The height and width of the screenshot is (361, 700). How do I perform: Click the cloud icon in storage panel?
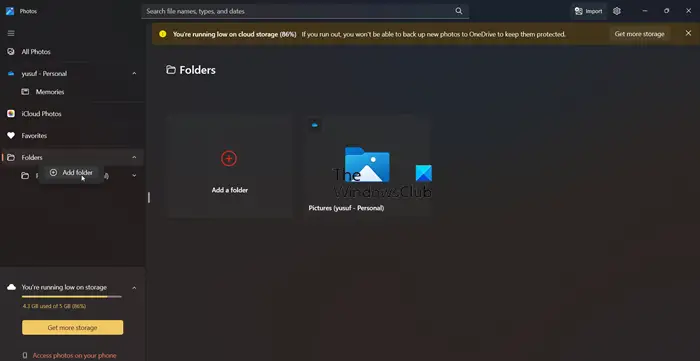[12, 287]
